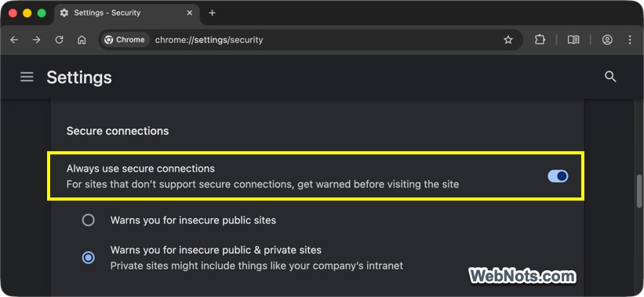Click the company's intranet description text
The width and height of the screenshot is (644, 297).
pos(257,266)
